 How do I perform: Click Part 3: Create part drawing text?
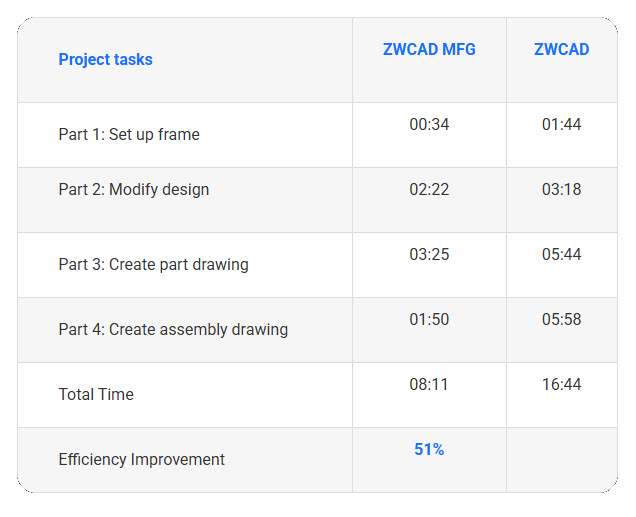point(153,265)
